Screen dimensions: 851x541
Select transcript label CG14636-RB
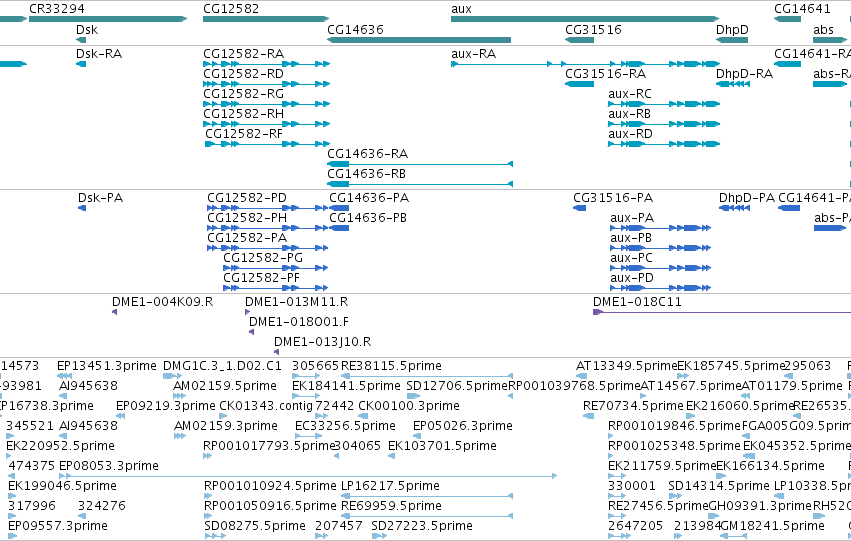point(366,174)
